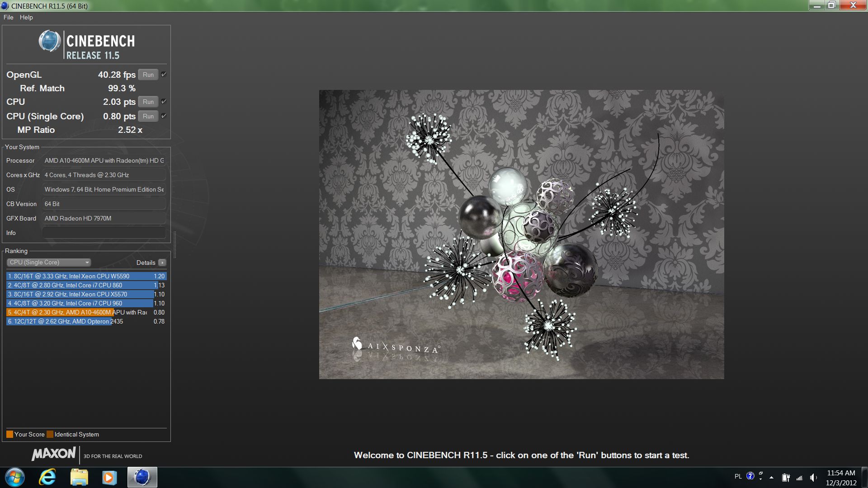868x488 pixels.
Task: Toggle the CPU test checkbox
Action: tap(164, 102)
